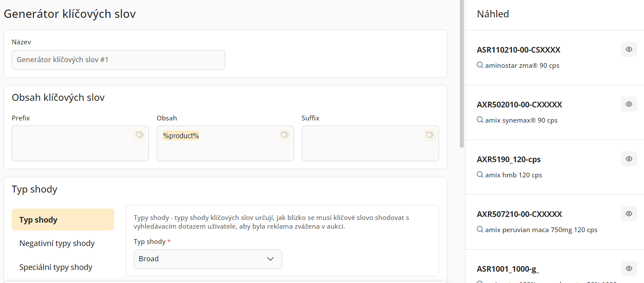Open Speciální typy shody tab
644x283 pixels.
point(56,267)
